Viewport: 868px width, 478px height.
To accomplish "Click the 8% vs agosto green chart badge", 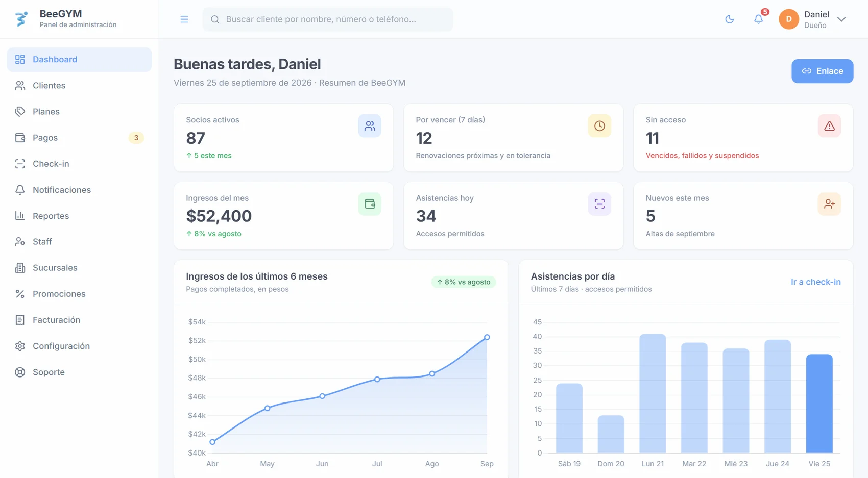I will click(464, 282).
